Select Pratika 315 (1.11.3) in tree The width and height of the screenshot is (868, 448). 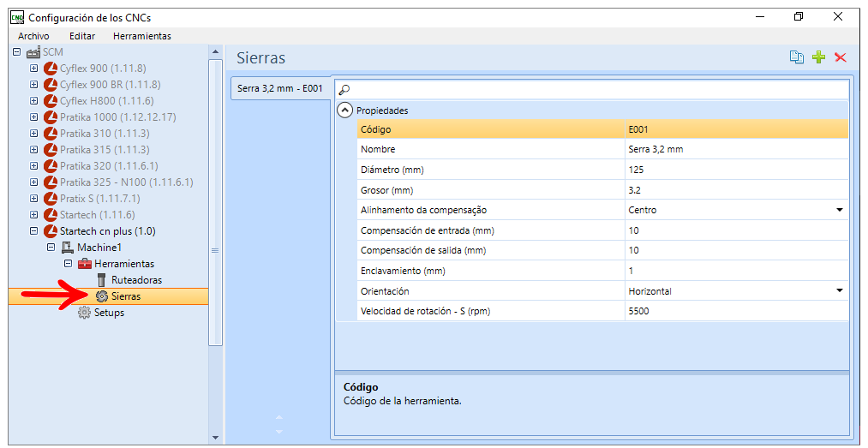coord(105,150)
